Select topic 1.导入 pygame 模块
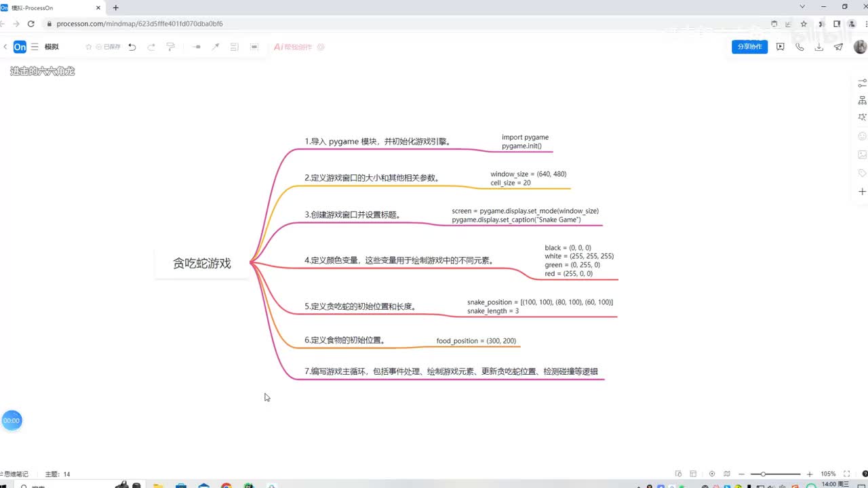This screenshot has height=488, width=868. (x=378, y=142)
